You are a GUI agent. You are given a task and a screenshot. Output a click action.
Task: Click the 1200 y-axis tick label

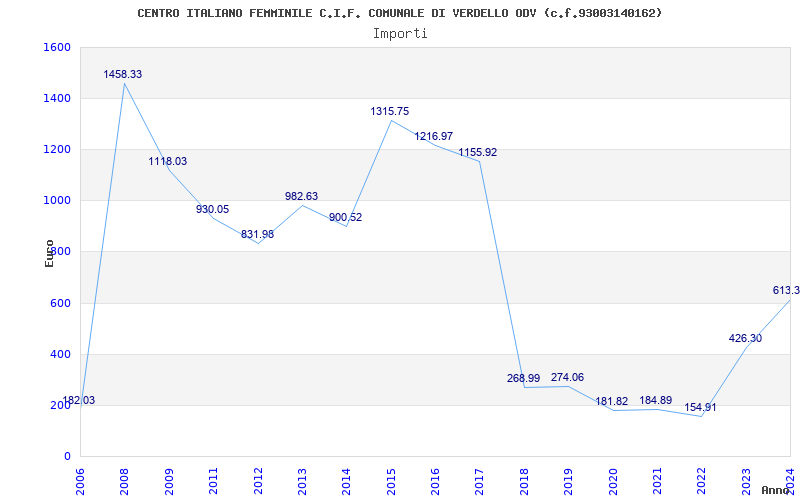(57, 149)
